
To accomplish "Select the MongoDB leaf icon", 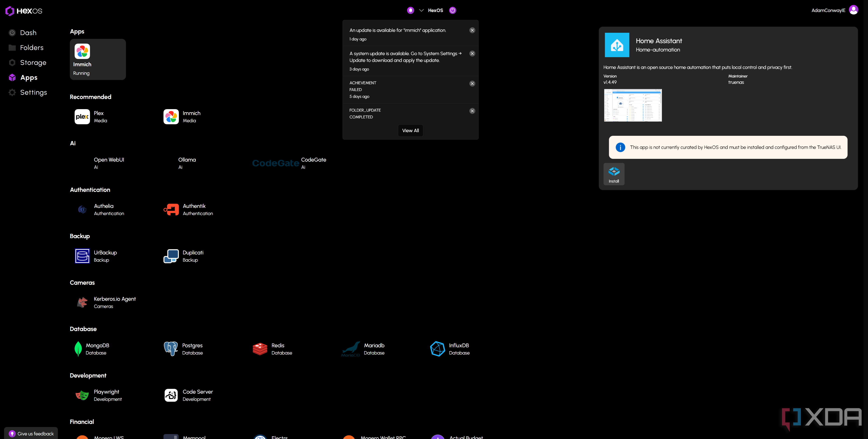I will point(78,349).
